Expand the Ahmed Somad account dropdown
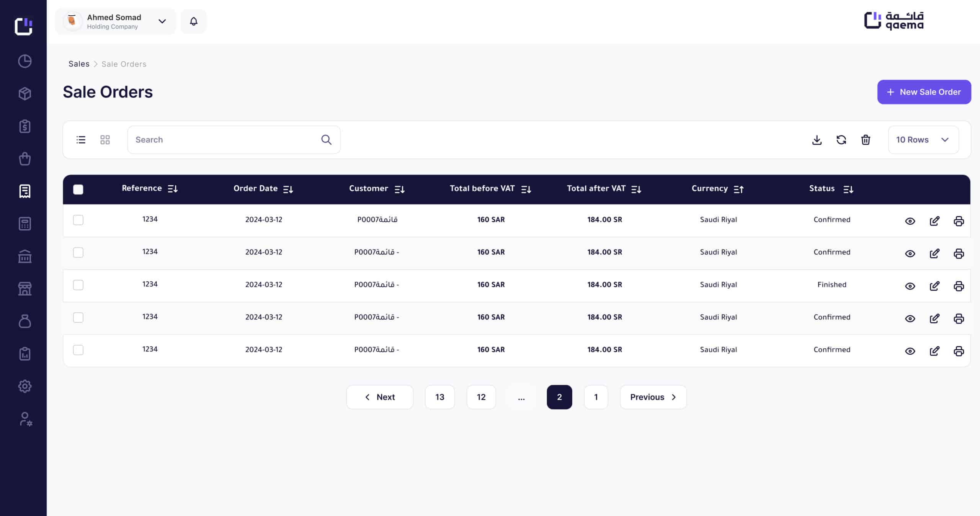This screenshot has height=516, width=980. (x=162, y=21)
